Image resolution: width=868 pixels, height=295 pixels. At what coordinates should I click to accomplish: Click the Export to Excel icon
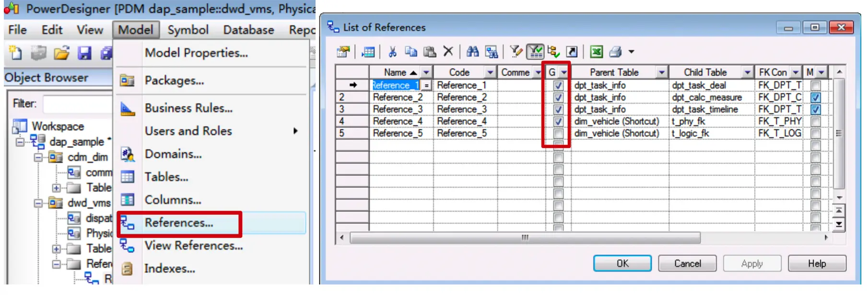point(597,52)
